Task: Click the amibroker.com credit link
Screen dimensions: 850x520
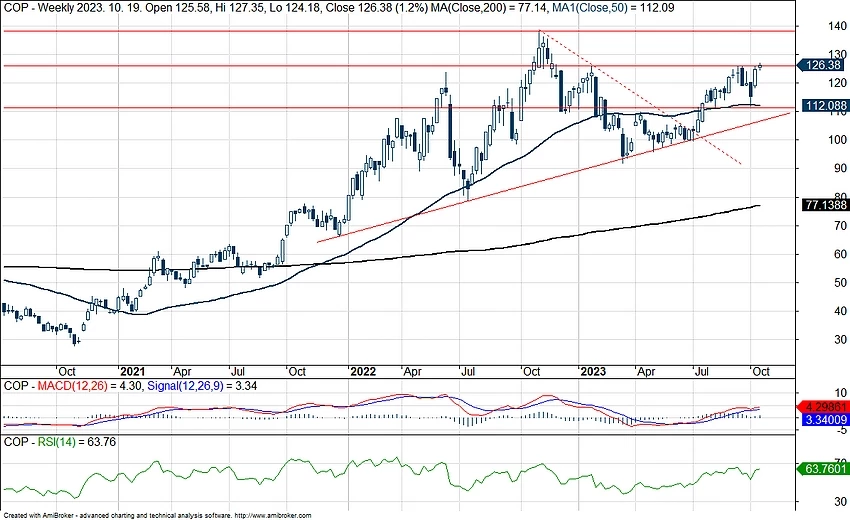Action: tap(273, 516)
